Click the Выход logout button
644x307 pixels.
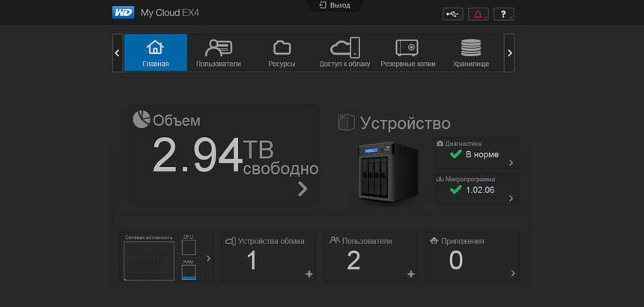coord(335,5)
